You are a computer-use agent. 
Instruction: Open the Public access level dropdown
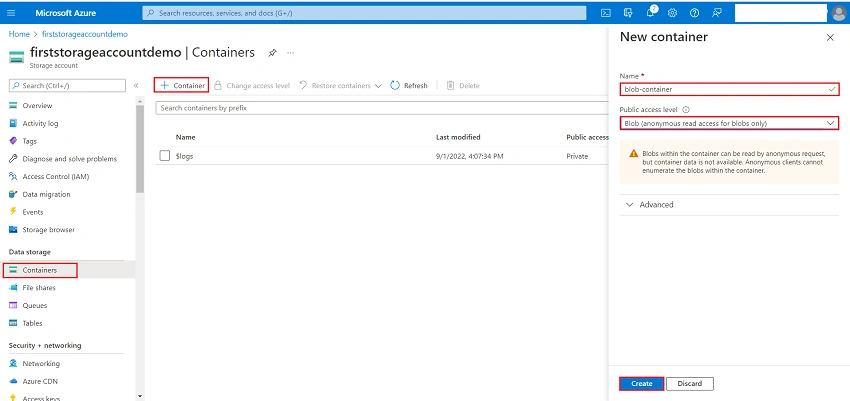tap(729, 124)
